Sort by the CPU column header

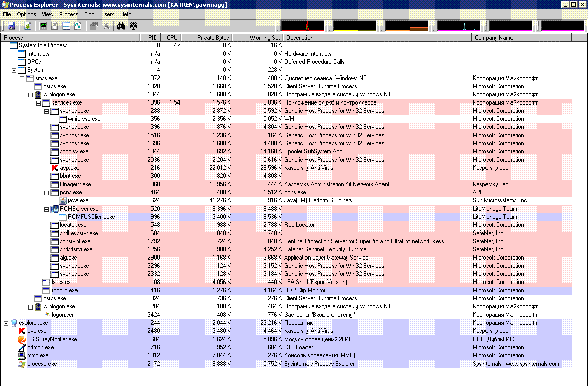[x=171, y=38]
